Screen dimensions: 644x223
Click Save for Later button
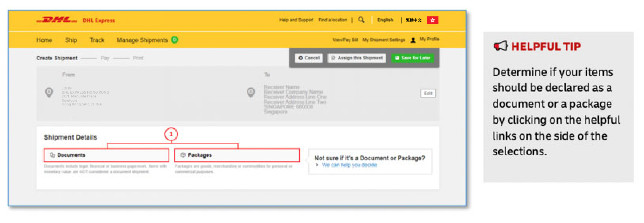[x=412, y=58]
